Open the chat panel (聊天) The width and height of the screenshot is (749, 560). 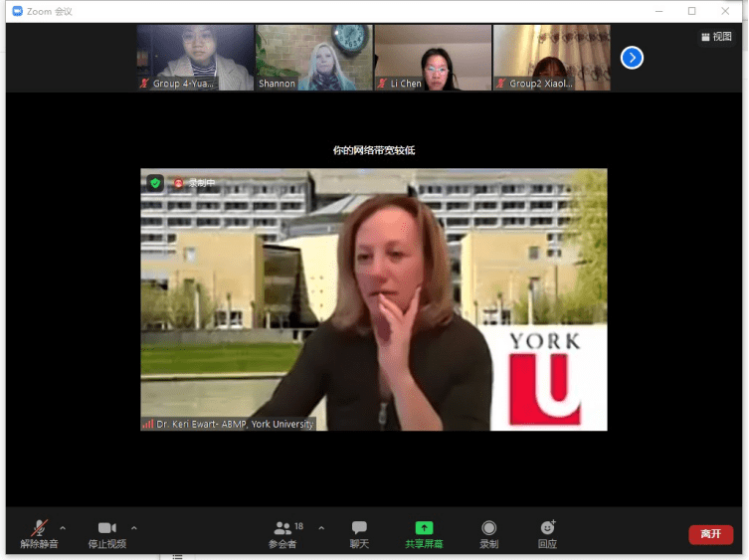tap(359, 533)
